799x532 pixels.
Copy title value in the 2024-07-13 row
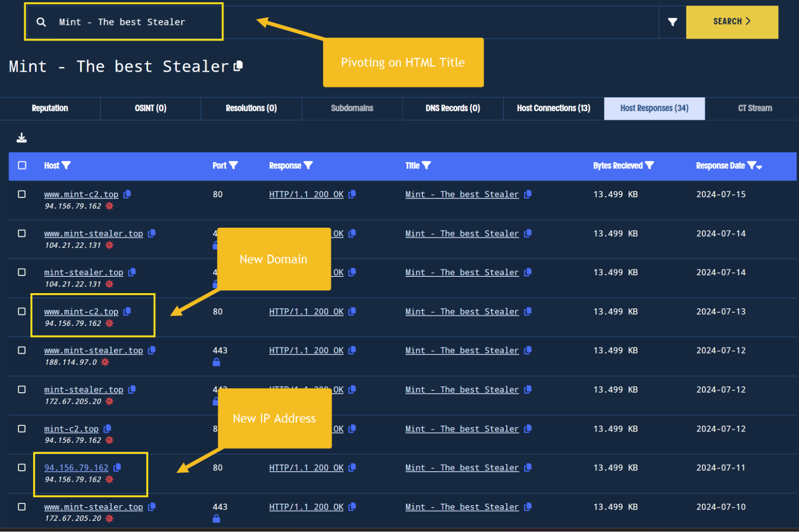pos(528,312)
